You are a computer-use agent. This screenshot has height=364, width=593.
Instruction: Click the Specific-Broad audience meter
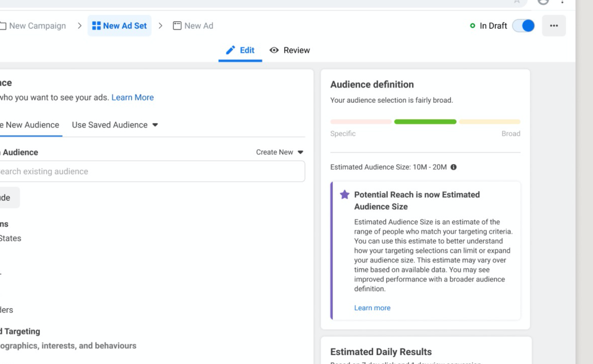click(x=425, y=121)
